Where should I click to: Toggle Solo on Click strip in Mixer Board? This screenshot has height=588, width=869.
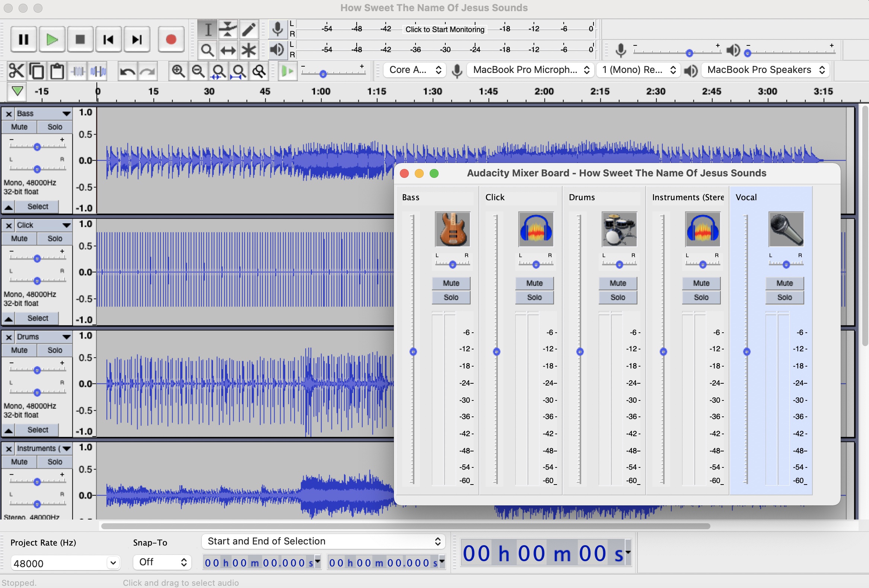tap(534, 298)
